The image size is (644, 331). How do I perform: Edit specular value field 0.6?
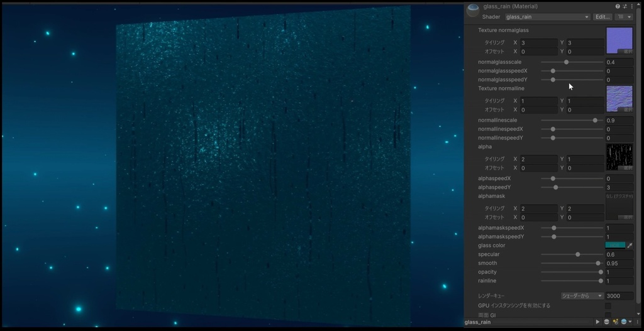coord(619,254)
